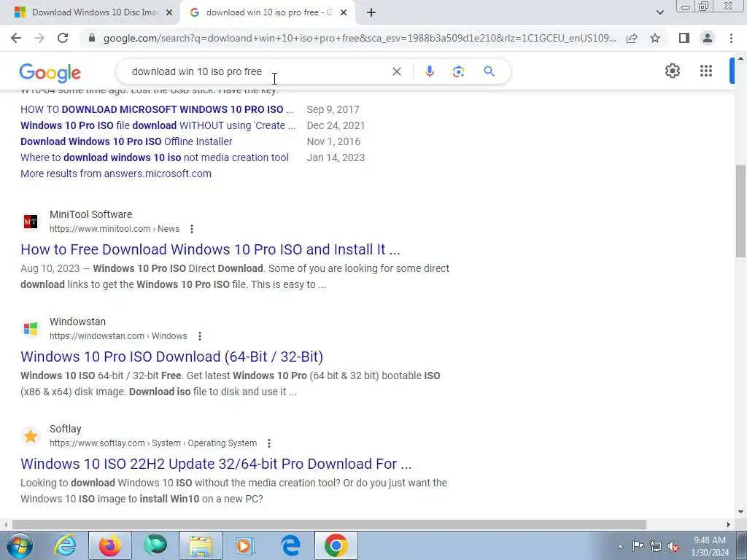The image size is (747, 560).
Task: Click the MiniTool Software favicon
Action: pos(31,222)
